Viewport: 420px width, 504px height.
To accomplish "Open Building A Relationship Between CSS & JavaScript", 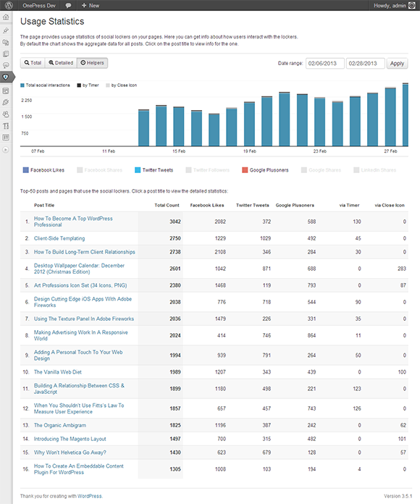I will [79, 389].
